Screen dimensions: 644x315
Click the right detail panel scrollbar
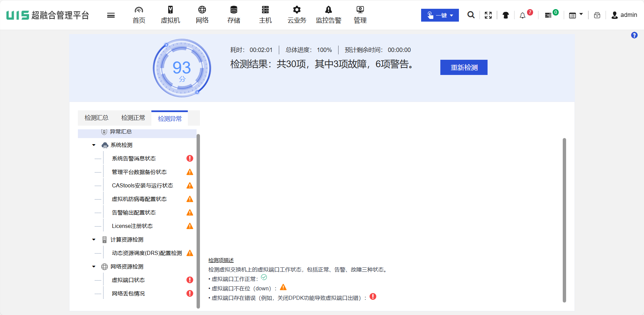click(564, 219)
